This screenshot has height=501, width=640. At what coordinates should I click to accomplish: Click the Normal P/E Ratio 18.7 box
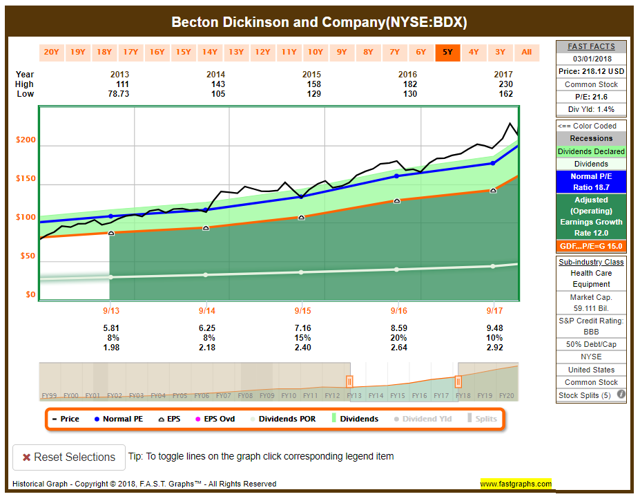tap(591, 182)
